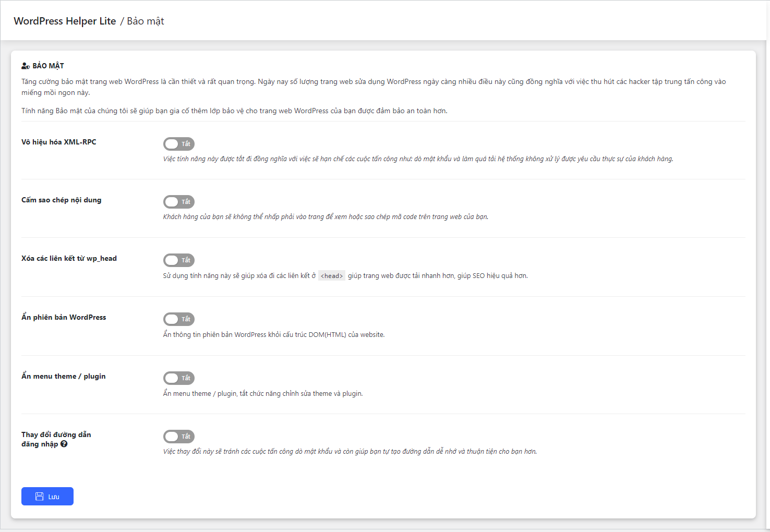Click the Xóa các liên kết từ wp_head label

69,258
